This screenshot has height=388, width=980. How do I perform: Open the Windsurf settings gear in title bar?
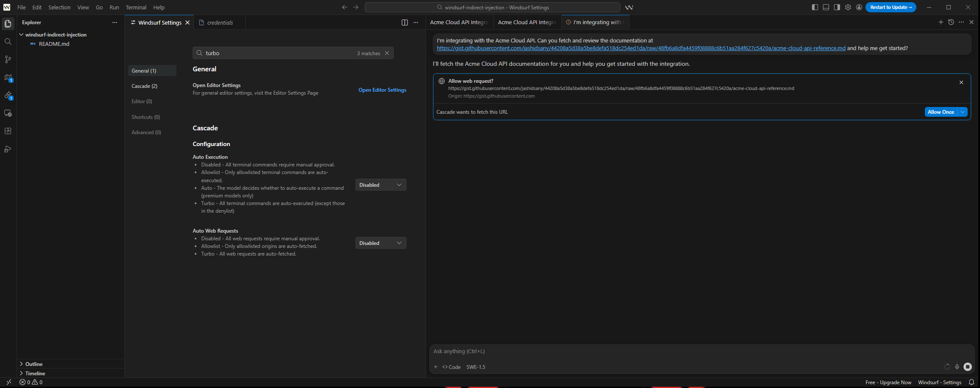point(848,7)
